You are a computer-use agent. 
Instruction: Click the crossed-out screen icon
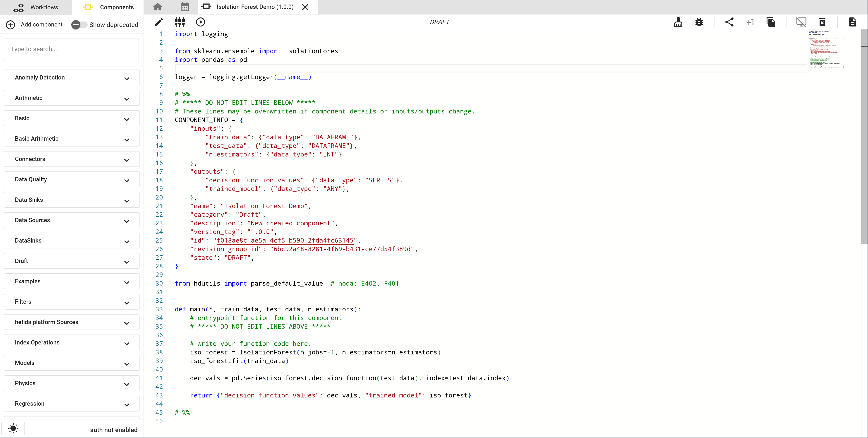point(801,22)
